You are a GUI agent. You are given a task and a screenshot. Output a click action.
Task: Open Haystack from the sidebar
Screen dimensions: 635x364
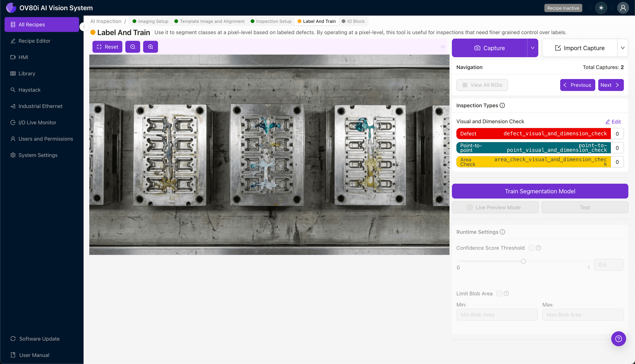[30, 90]
